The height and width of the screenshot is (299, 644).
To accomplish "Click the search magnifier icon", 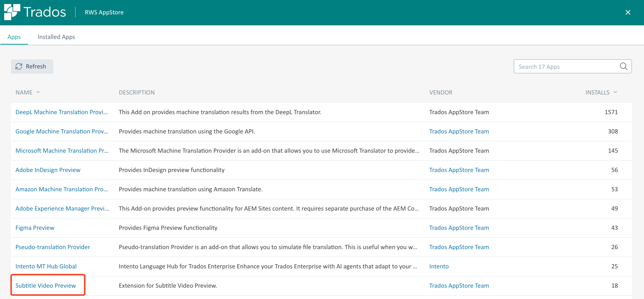I will click(x=624, y=67).
